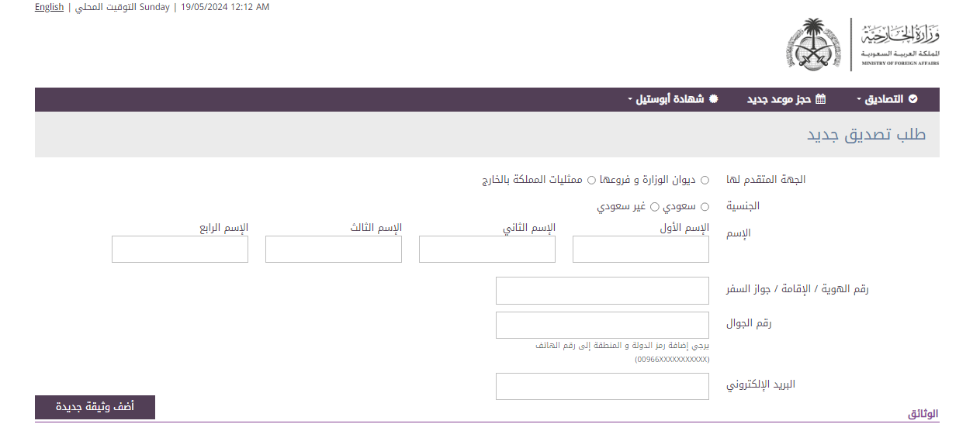Focus the الإسم الأول input field

(x=641, y=250)
